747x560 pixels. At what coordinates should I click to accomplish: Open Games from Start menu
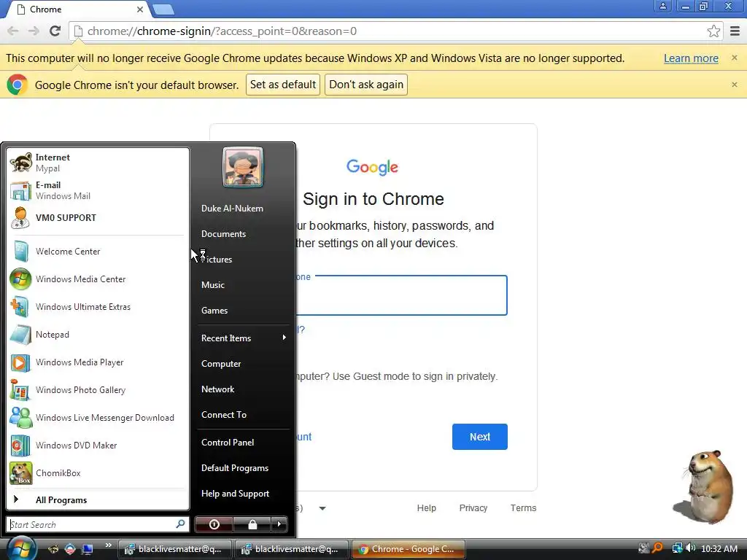coord(214,311)
